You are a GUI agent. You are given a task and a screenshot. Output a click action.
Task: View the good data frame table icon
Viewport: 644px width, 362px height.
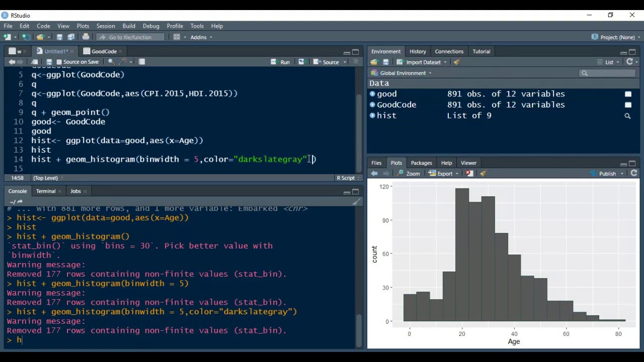pos(628,94)
